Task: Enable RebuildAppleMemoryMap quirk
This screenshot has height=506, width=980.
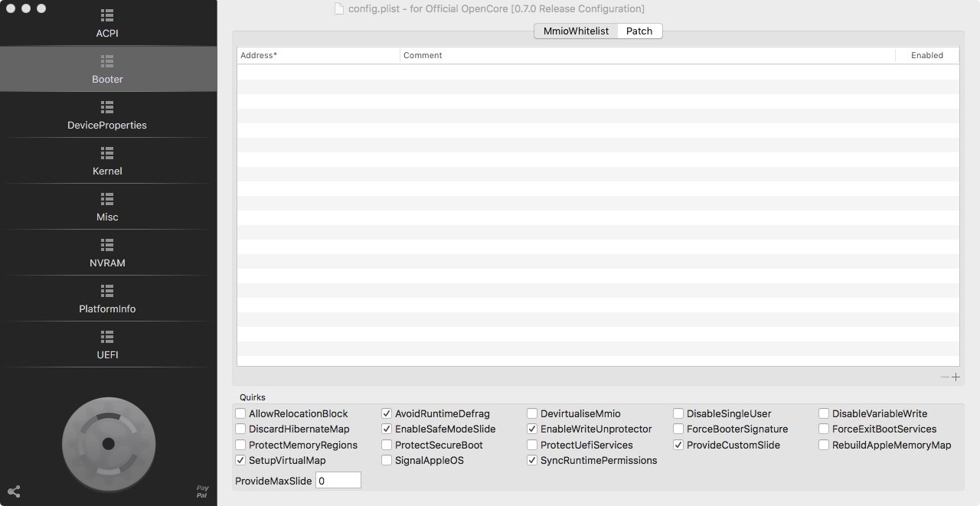Action: click(824, 445)
